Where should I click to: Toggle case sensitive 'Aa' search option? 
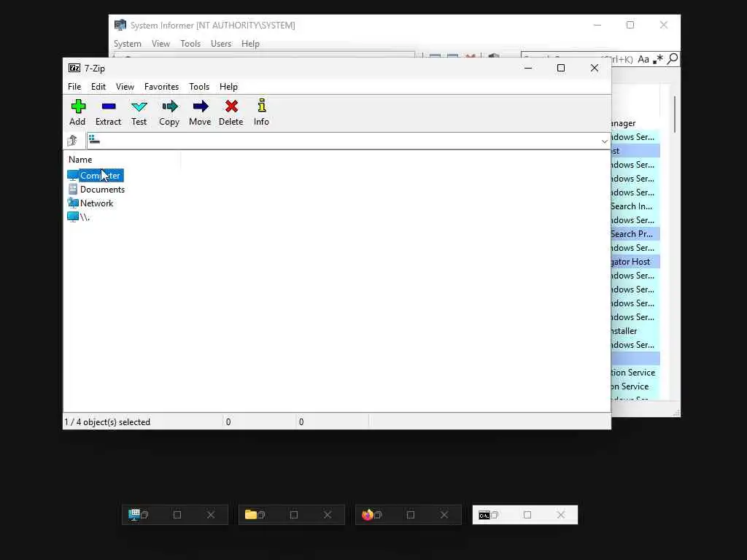[643, 59]
